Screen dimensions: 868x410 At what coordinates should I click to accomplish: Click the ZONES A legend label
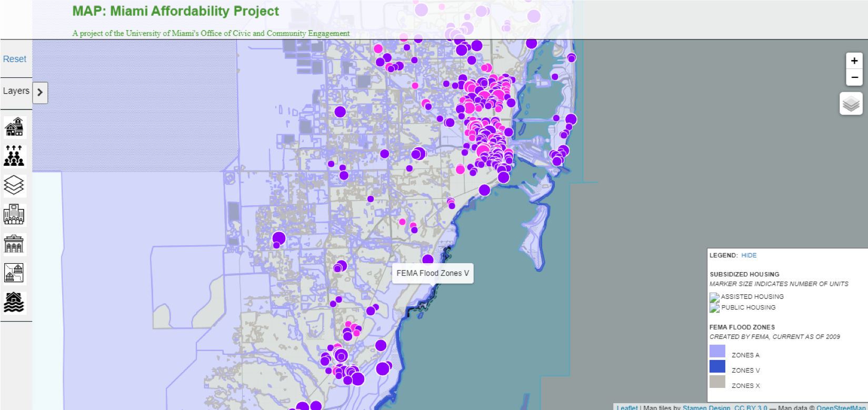click(745, 355)
